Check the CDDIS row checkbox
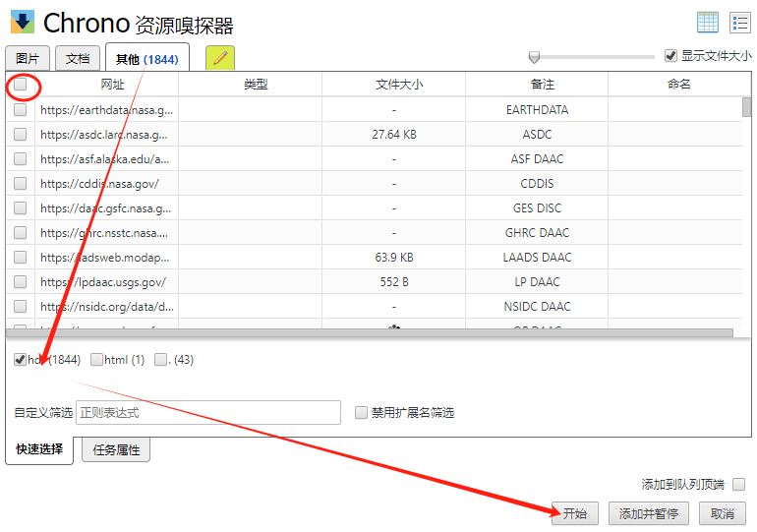Image resolution: width=757 pixels, height=532 pixels. click(x=21, y=184)
